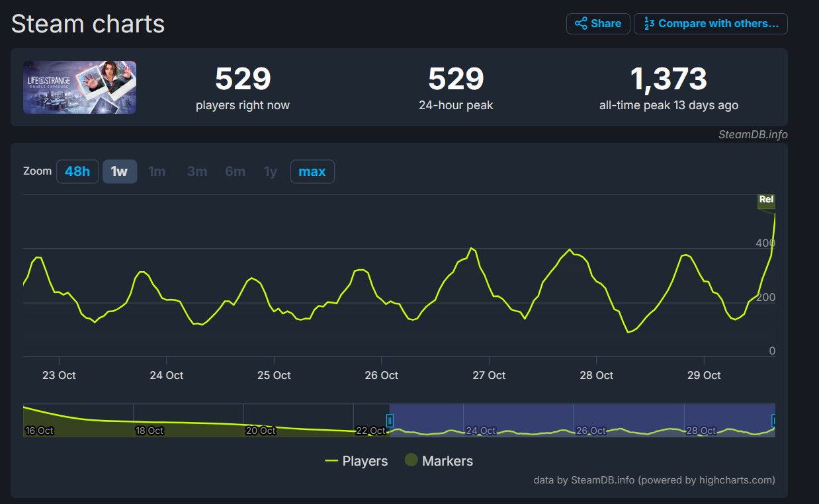The width and height of the screenshot is (819, 504).
Task: Click the 24-hour peak label
Action: point(456,105)
